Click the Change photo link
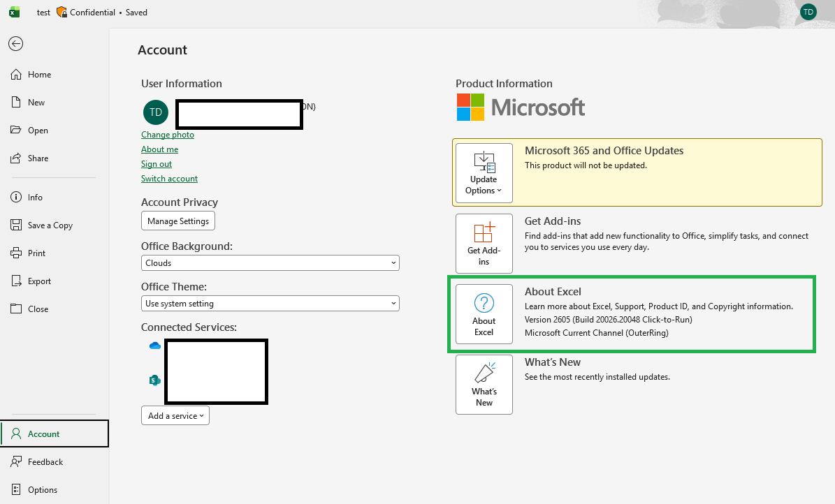The width and height of the screenshot is (835, 504). (167, 135)
